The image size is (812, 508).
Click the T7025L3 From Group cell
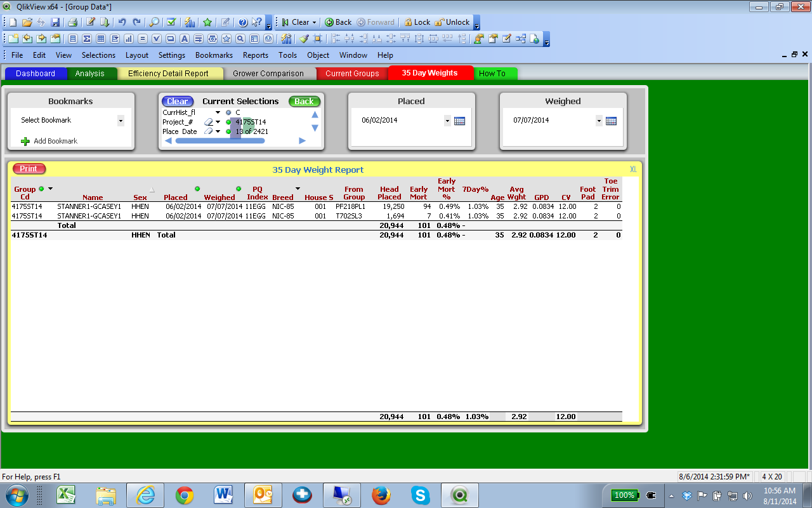click(x=348, y=216)
